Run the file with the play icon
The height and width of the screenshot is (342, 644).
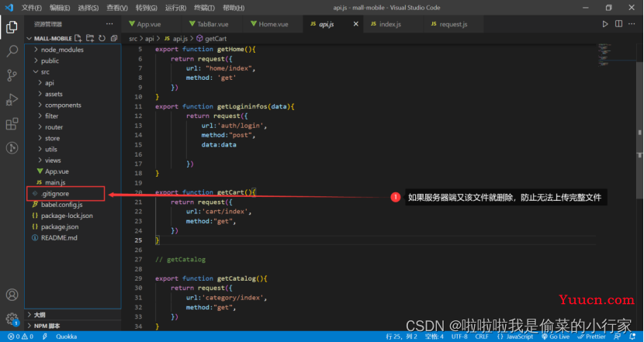coord(605,24)
